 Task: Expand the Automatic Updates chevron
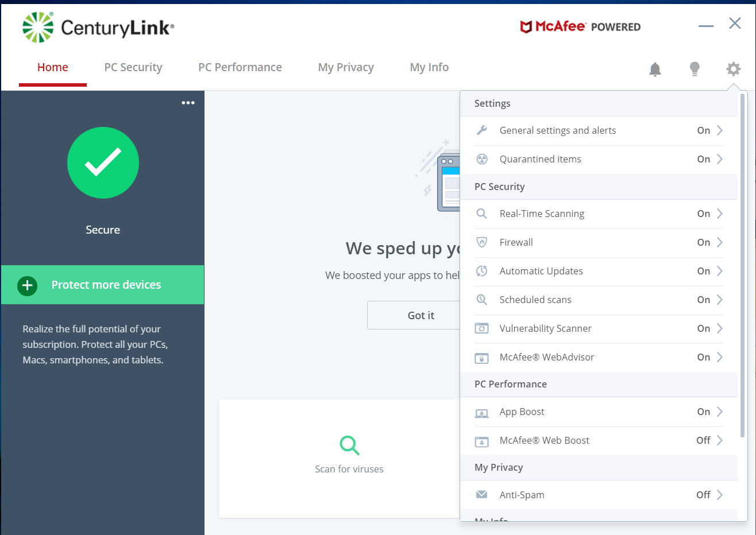point(719,271)
